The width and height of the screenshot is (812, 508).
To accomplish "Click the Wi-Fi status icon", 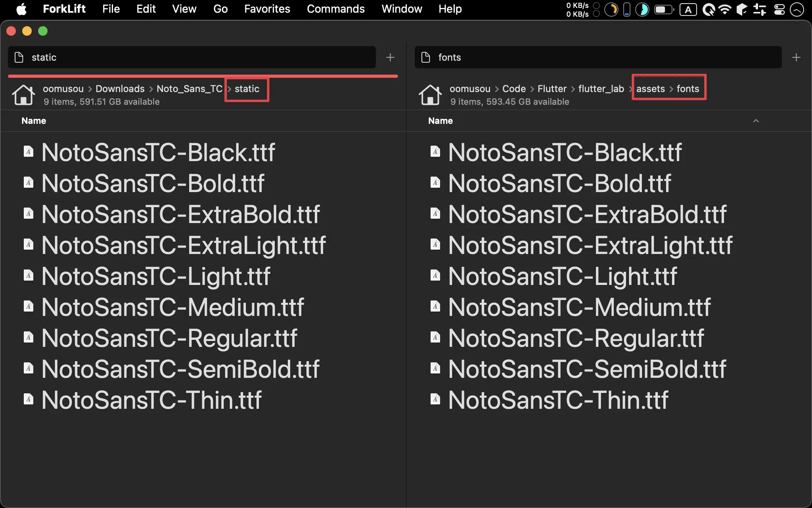I will coord(725,9).
